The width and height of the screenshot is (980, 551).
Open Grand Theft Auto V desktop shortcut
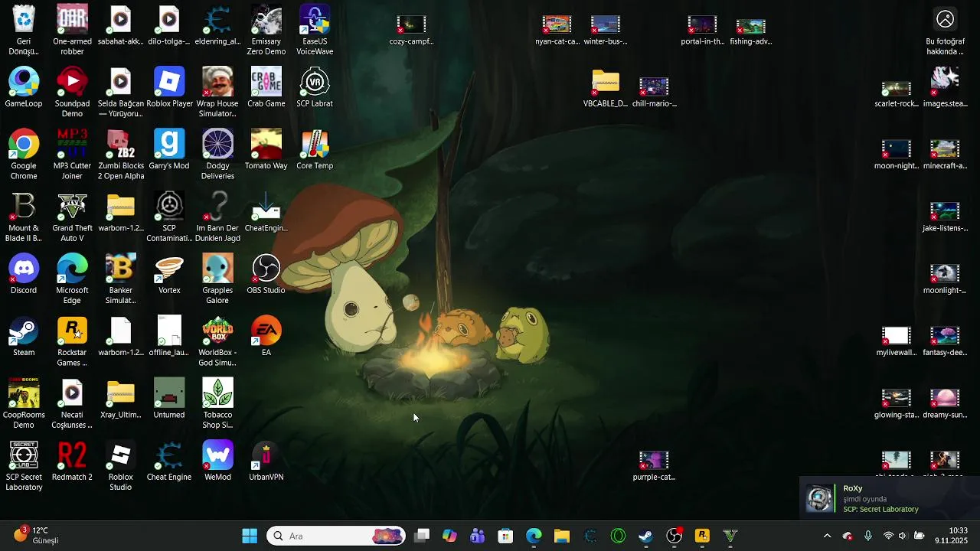(72, 217)
